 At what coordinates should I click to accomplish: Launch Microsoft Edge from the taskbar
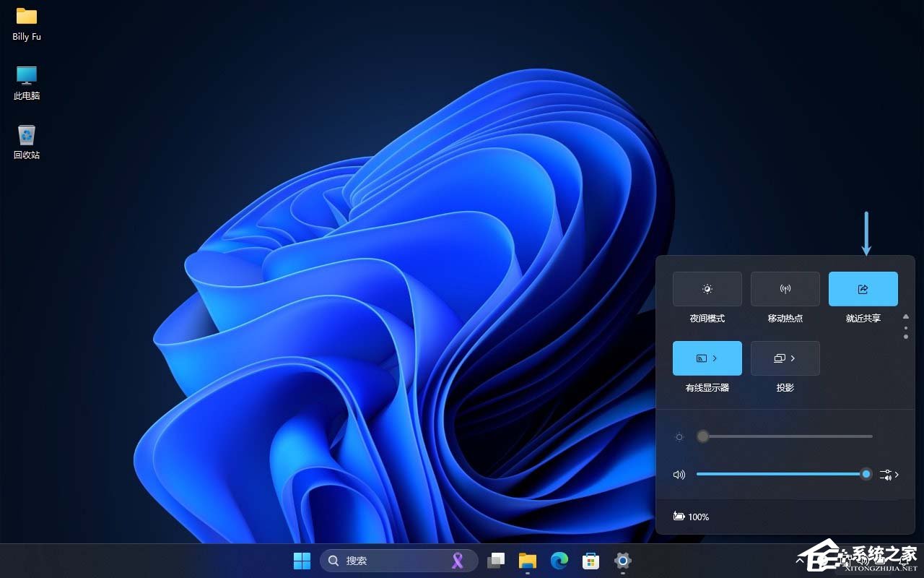[559, 561]
